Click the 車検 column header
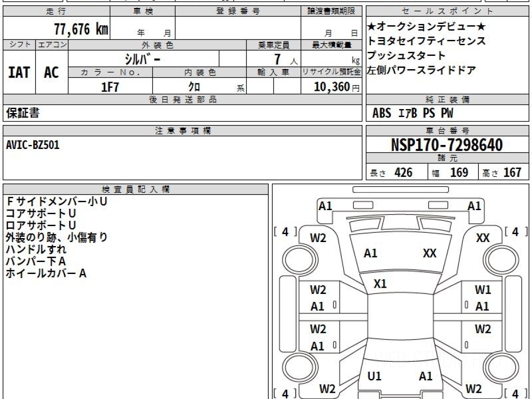The width and height of the screenshot is (532, 399). (143, 11)
